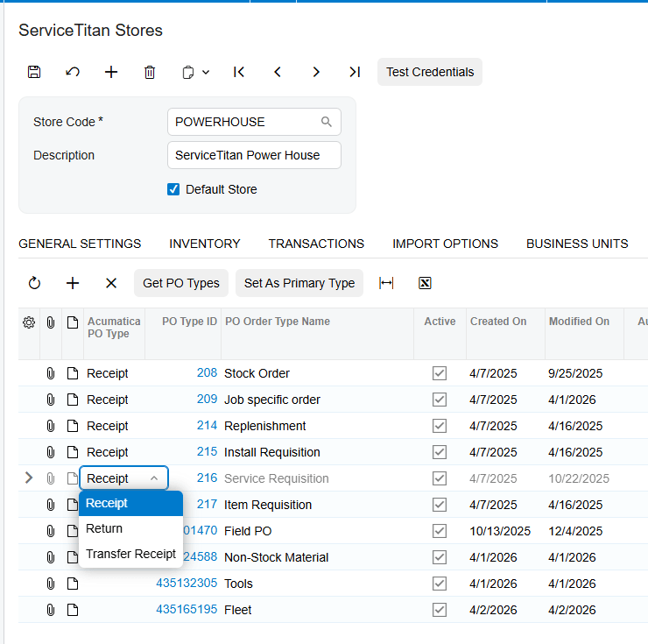This screenshot has height=644, width=648.
Task: Open grid column settings gear icon
Action: click(x=29, y=322)
